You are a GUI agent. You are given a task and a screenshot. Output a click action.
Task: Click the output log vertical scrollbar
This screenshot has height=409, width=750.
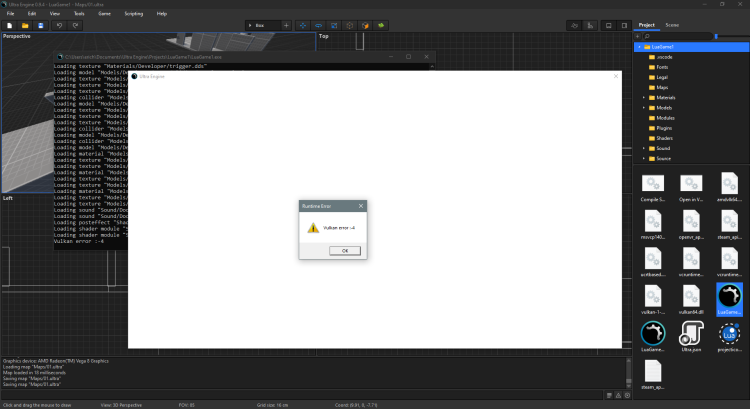(x=629, y=373)
